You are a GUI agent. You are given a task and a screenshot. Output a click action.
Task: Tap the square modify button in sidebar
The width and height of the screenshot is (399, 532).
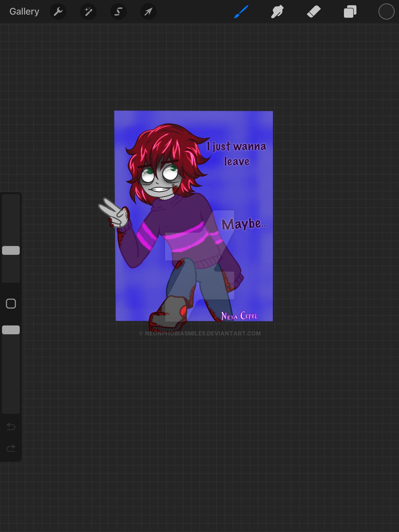point(11,304)
